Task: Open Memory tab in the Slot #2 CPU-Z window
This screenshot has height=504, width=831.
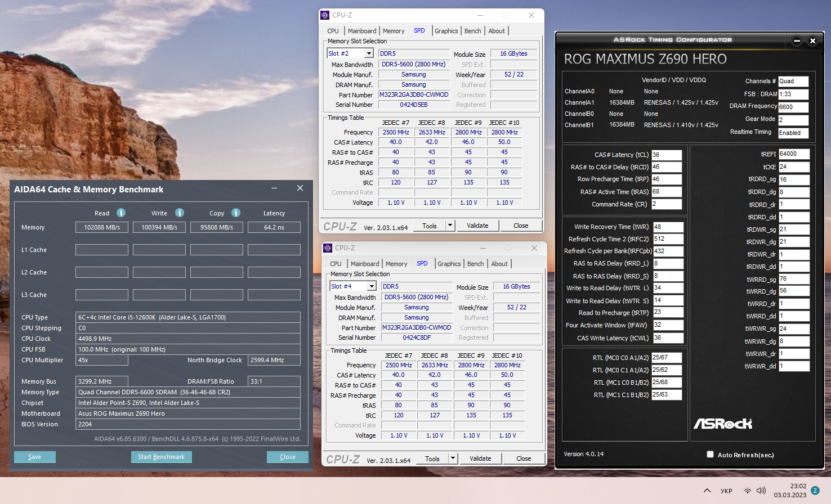Action: [x=394, y=31]
